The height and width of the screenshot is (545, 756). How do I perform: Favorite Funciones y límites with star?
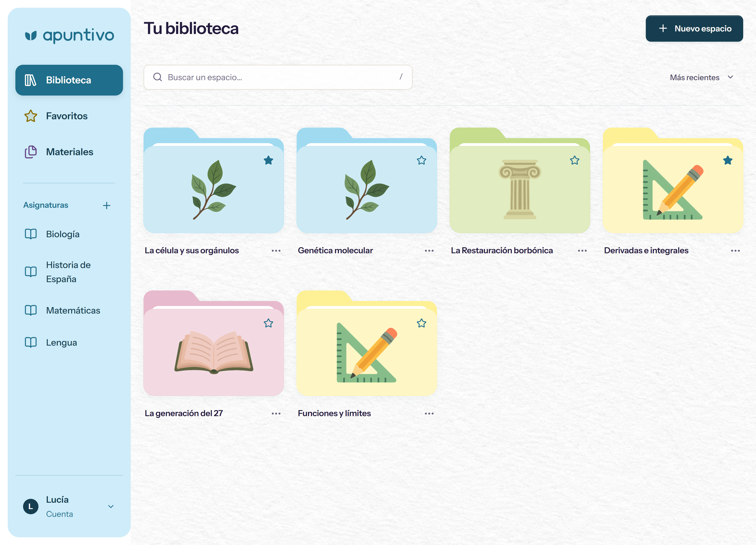click(421, 323)
